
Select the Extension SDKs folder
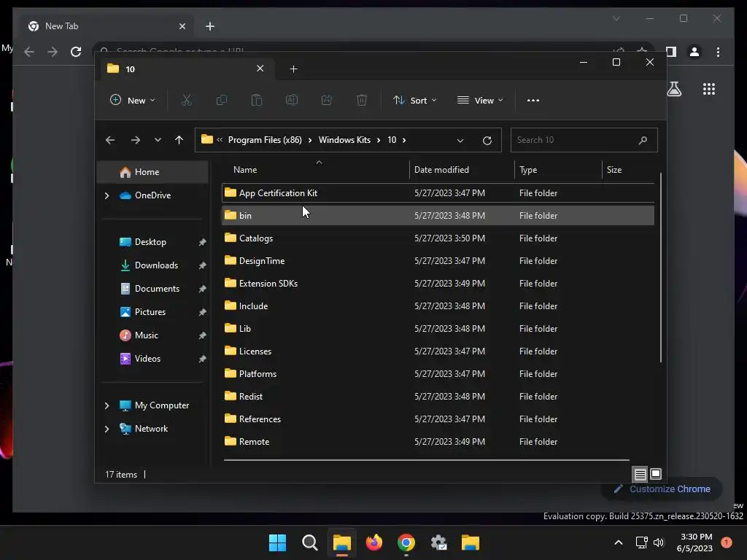(x=438, y=284)
